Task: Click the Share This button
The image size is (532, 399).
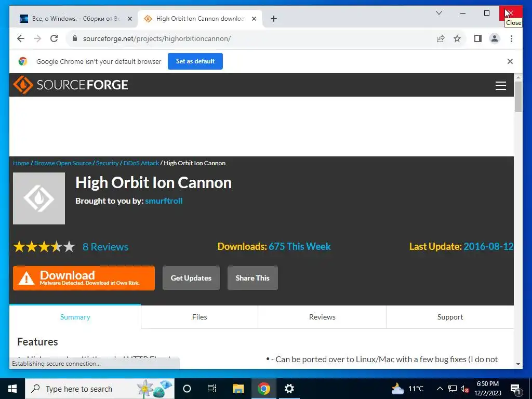Action: [x=252, y=278]
